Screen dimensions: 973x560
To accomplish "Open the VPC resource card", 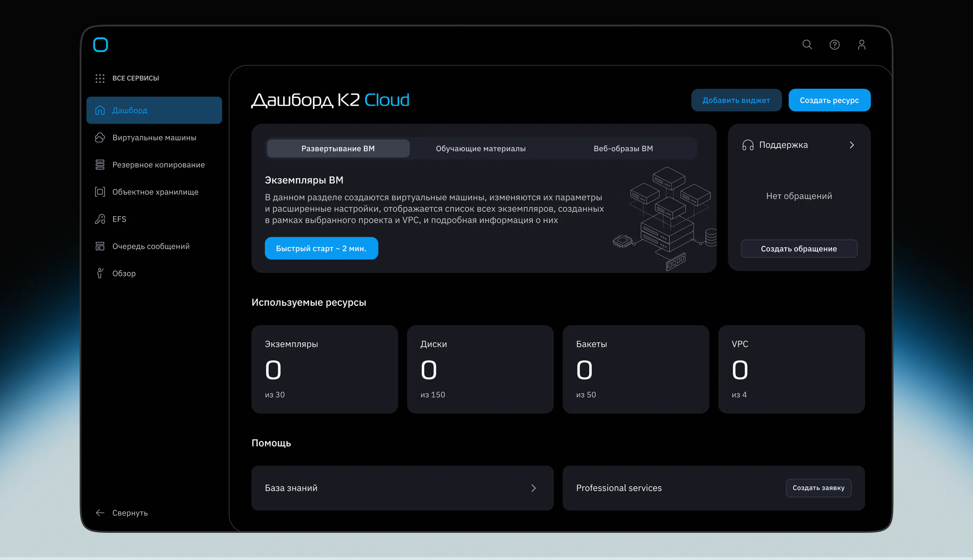I will (x=791, y=369).
